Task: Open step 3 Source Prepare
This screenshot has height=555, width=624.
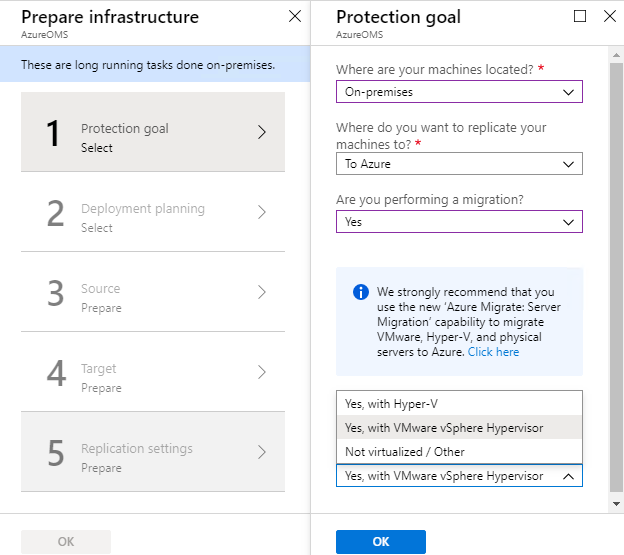Action: coord(153,292)
